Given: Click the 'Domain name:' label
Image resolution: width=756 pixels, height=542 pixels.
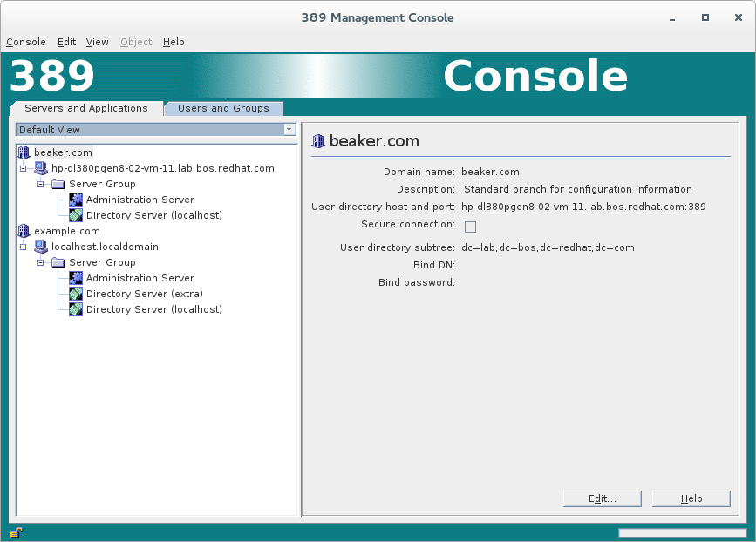Looking at the screenshot, I should [419, 172].
